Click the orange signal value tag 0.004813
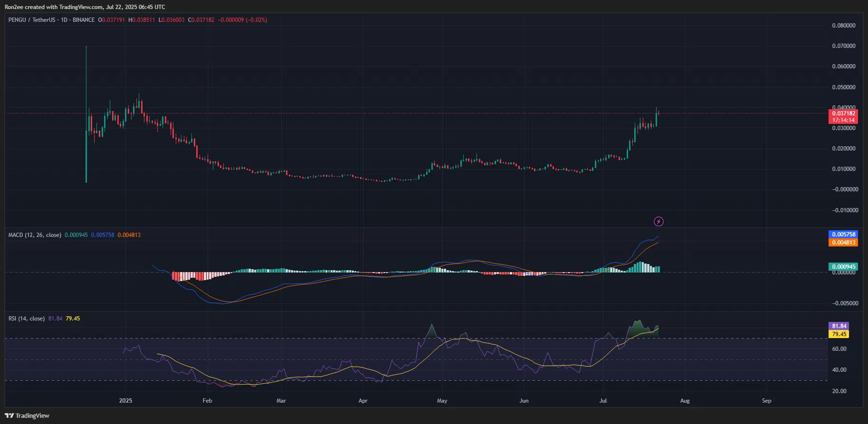This screenshot has height=424, width=868. (x=843, y=243)
